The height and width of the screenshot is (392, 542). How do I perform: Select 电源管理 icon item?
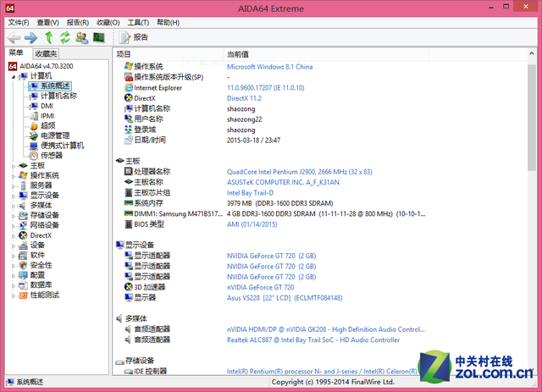tap(34, 135)
